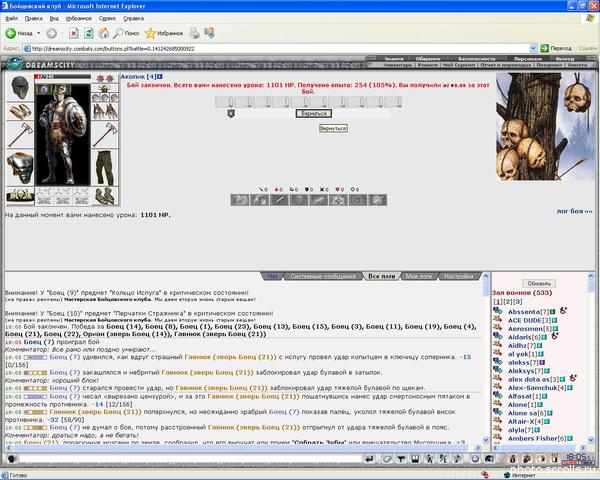
Task: Open the Поиск search toolbar button
Action: (126, 33)
